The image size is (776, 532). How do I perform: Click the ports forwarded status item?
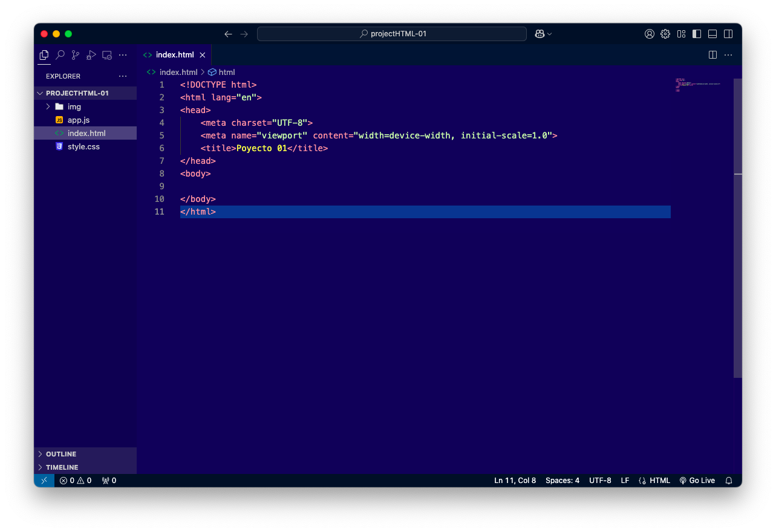click(109, 481)
